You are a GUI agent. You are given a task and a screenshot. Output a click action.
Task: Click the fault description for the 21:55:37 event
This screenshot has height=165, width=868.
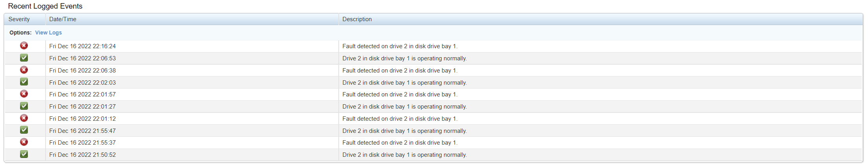[400, 143]
